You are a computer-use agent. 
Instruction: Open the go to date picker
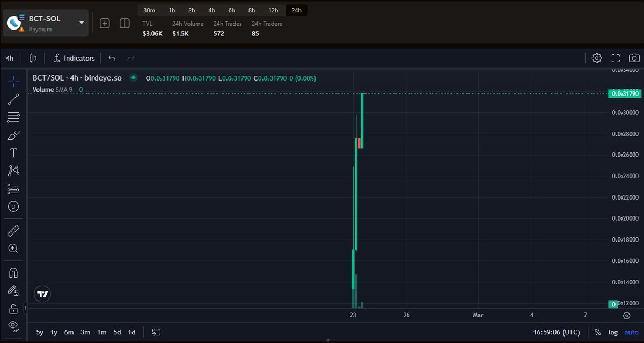pyautogui.click(x=156, y=332)
